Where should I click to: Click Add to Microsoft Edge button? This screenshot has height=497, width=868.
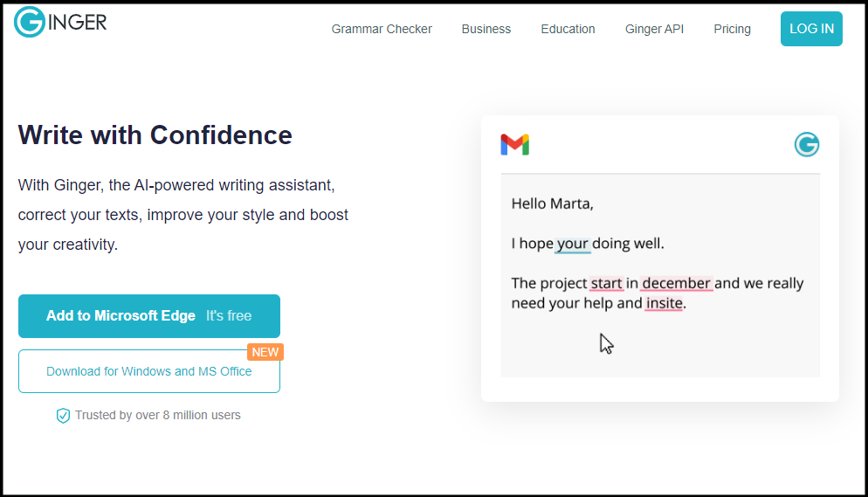click(x=149, y=316)
